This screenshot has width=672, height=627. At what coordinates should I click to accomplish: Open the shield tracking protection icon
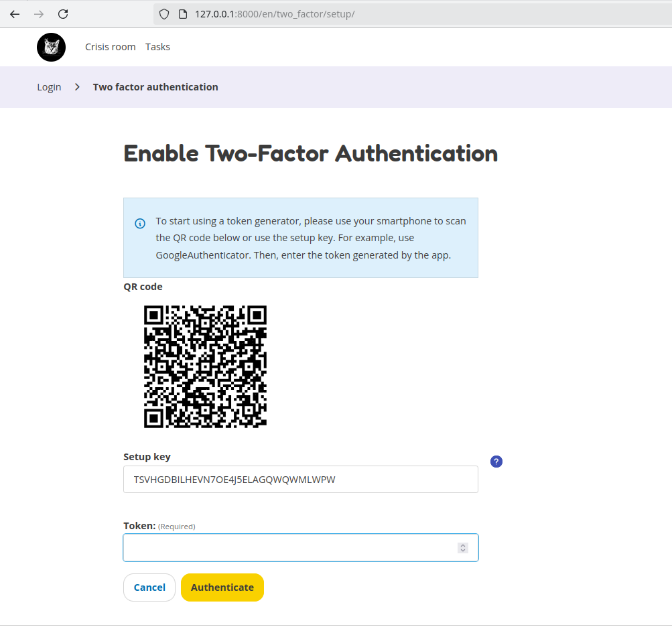pyautogui.click(x=164, y=14)
